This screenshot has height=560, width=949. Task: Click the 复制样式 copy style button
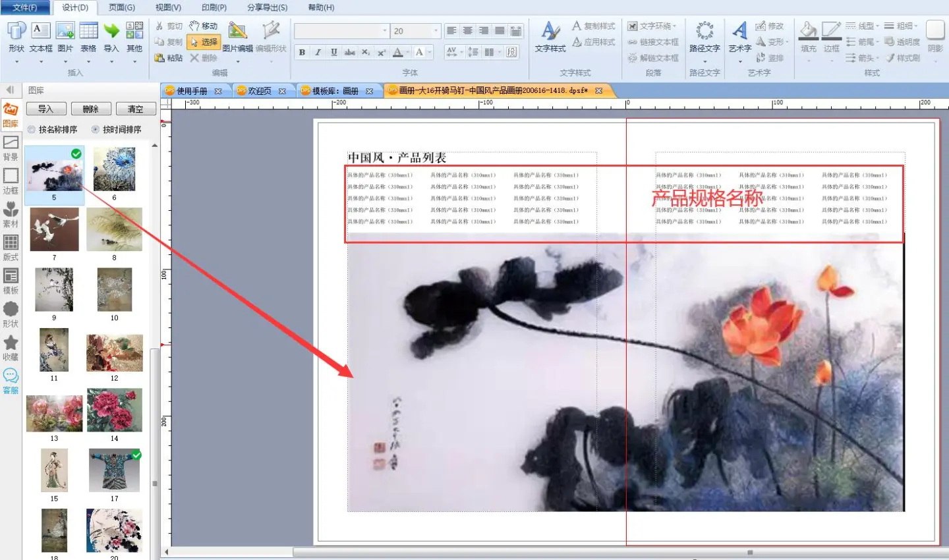[593, 26]
